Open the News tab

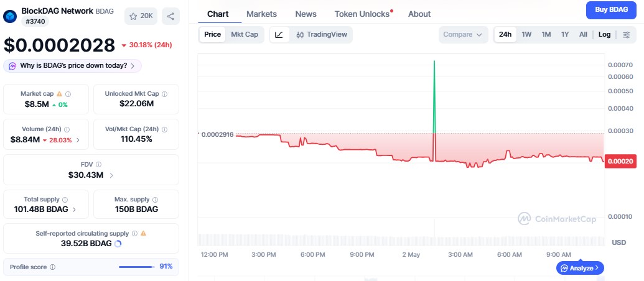click(306, 14)
